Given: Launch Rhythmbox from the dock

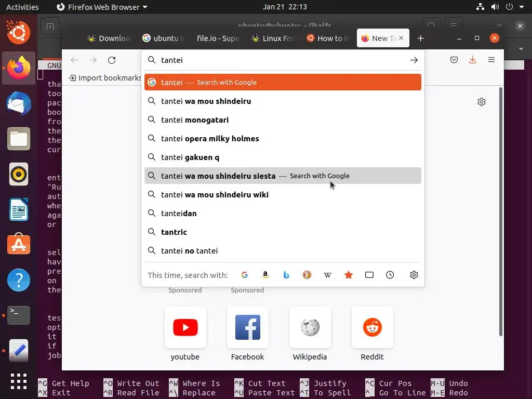Looking at the screenshot, I should click(x=19, y=175).
